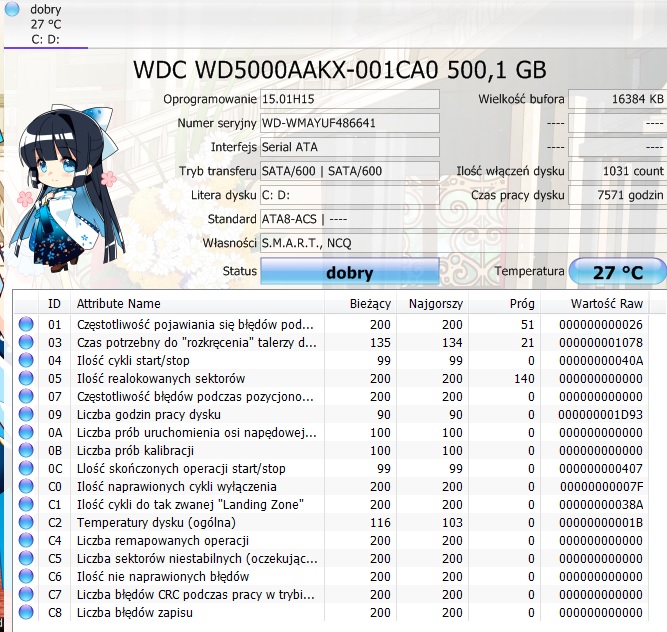Click status orb of attribute row 0B
Viewport: 667px width, 632px height.
point(26,450)
